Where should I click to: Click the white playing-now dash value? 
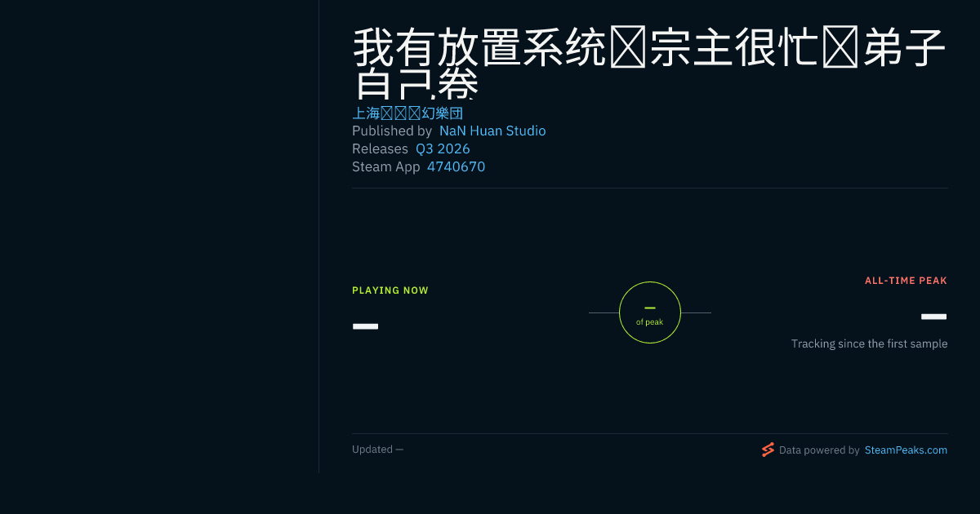(365, 326)
